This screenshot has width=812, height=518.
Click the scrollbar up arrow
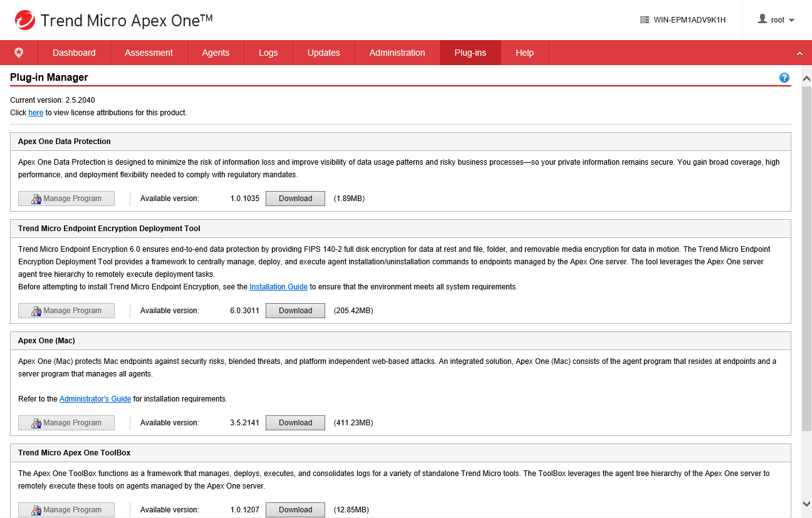coord(806,78)
